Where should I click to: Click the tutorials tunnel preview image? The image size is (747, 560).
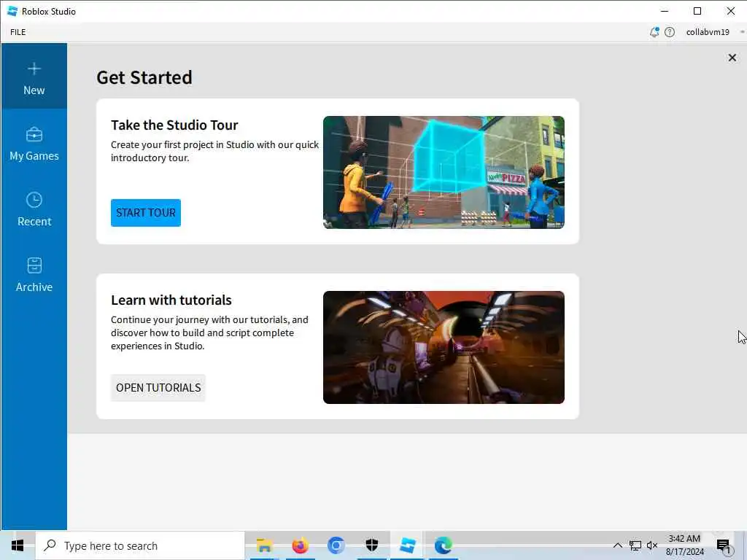(x=444, y=347)
